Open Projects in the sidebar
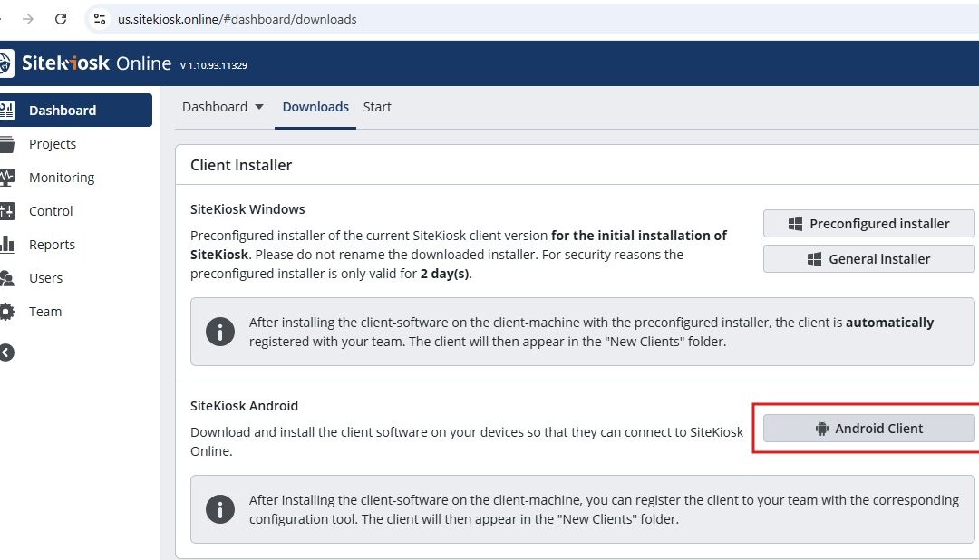979x560 pixels. click(53, 143)
